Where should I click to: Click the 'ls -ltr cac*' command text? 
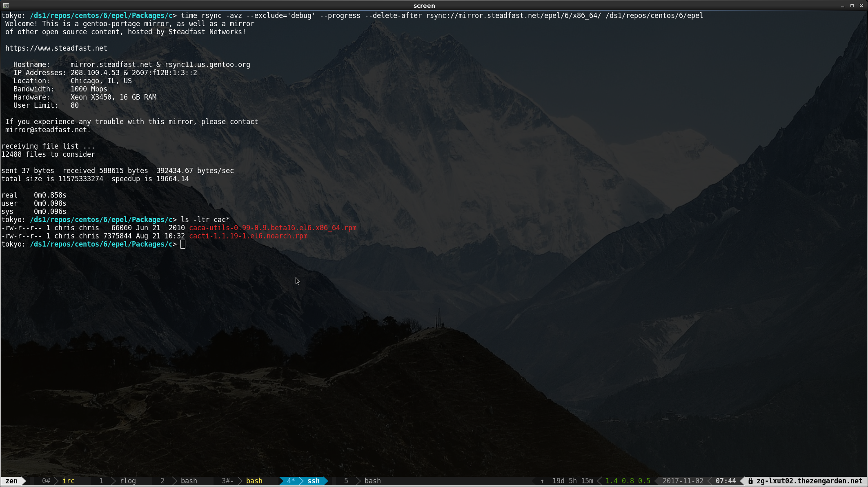click(205, 220)
